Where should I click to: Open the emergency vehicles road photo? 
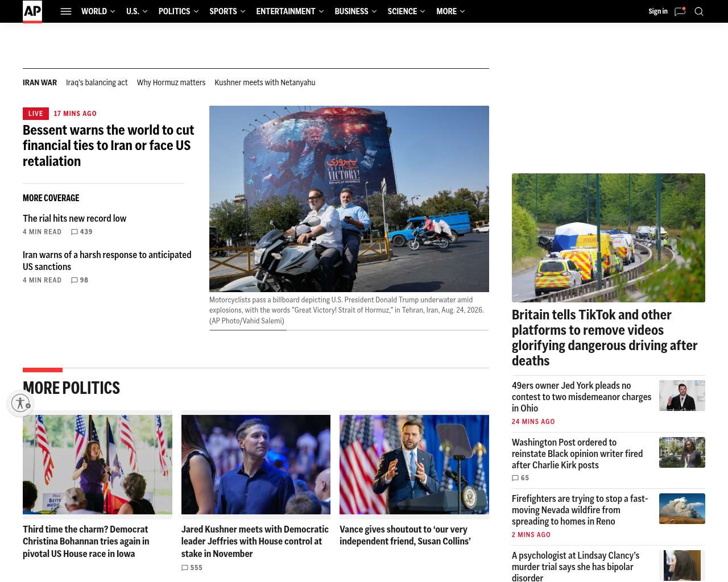(x=609, y=238)
